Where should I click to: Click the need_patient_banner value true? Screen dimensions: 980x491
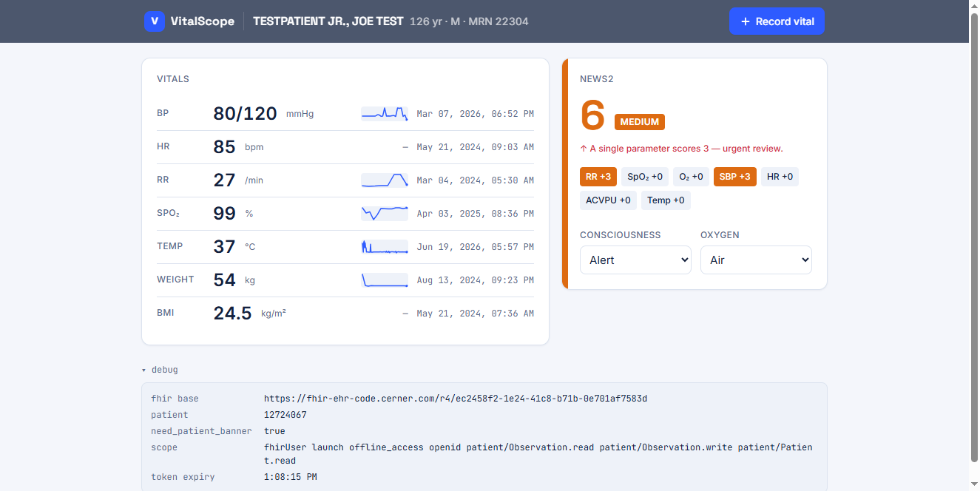(274, 431)
